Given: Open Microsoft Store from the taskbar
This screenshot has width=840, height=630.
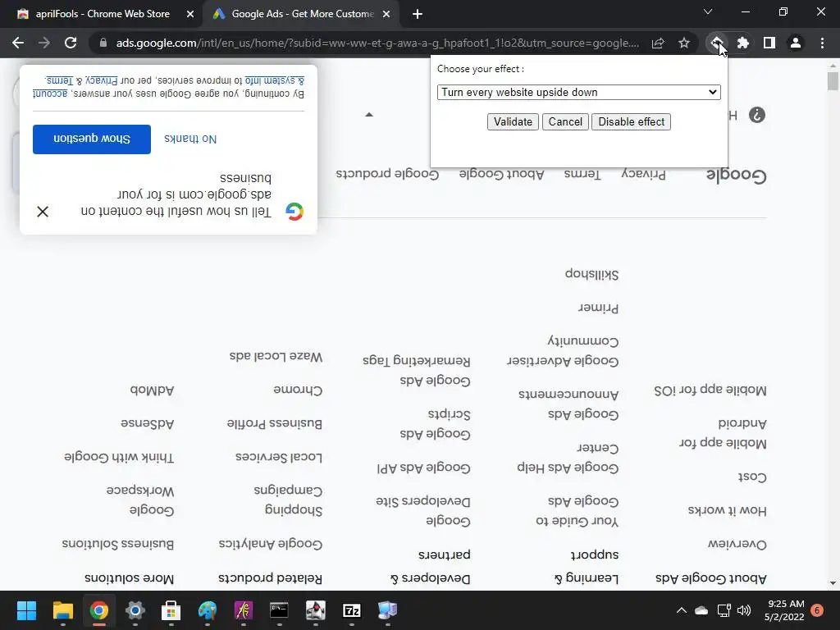Looking at the screenshot, I should coord(171,610).
